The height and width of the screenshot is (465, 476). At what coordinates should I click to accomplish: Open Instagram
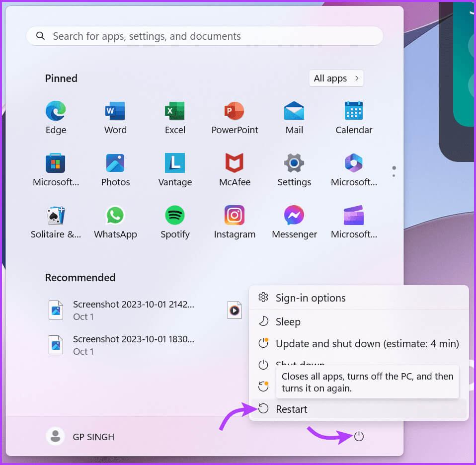click(235, 222)
